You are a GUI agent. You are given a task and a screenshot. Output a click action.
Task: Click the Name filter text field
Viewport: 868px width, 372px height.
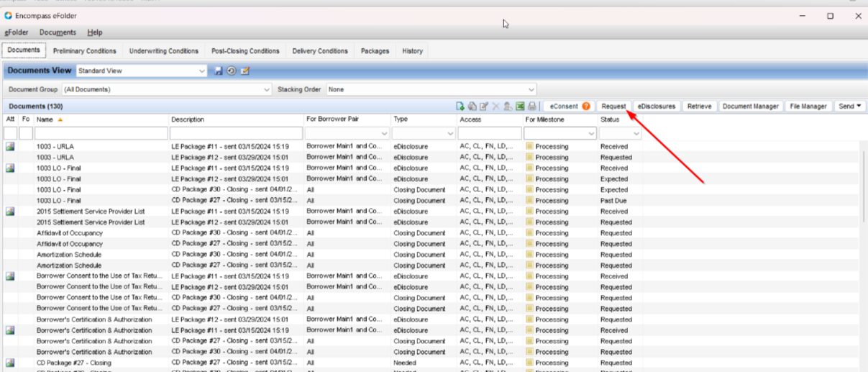pos(101,134)
